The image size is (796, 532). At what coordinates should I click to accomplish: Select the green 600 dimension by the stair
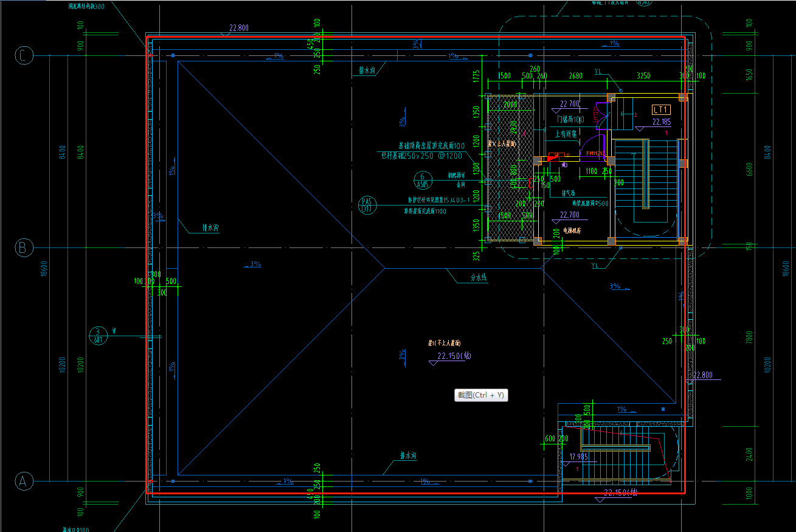pos(550,439)
